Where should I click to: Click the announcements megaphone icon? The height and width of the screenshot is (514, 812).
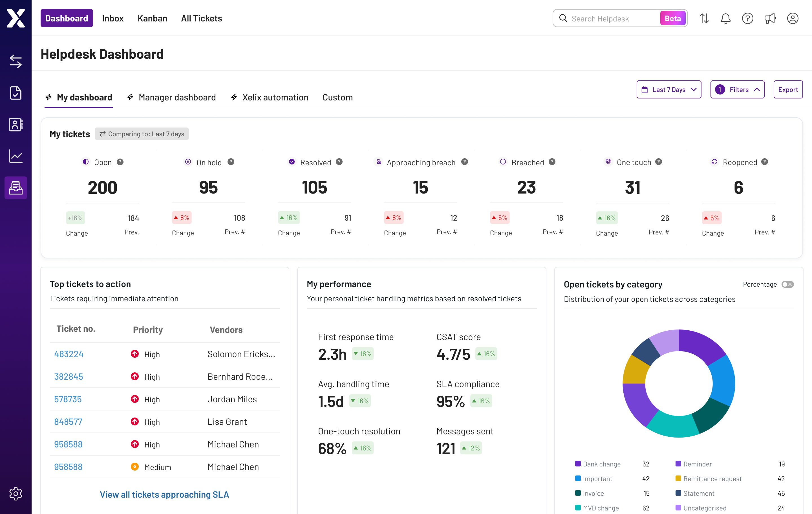(770, 18)
